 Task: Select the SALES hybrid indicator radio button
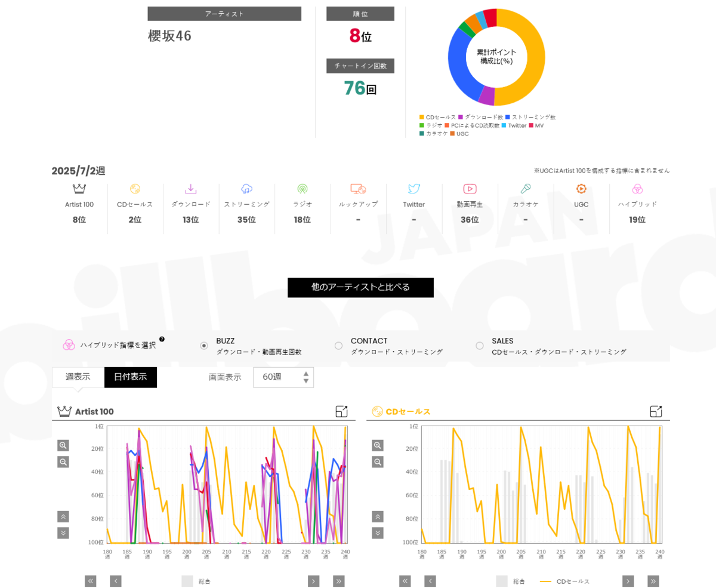[480, 346]
